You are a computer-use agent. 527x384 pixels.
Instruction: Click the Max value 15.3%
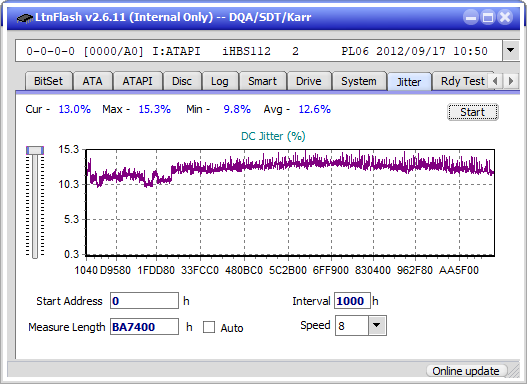[x=155, y=109]
